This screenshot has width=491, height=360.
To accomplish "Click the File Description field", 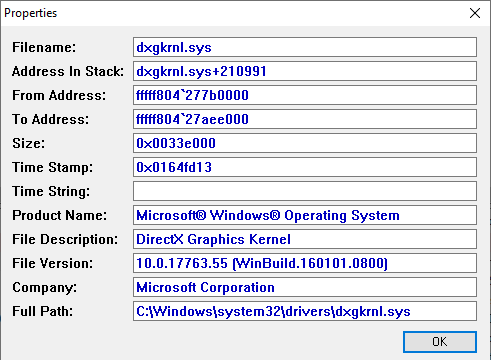I will (x=305, y=239).
